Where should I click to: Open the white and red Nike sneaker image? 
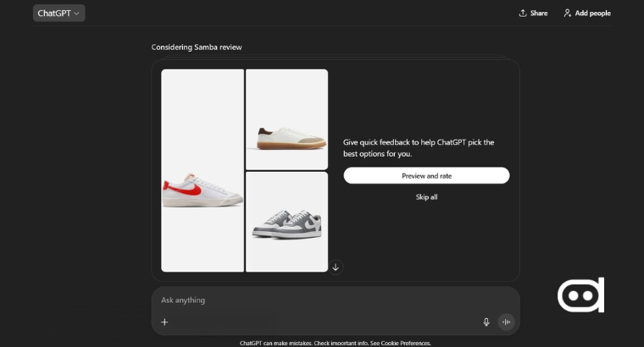click(x=203, y=171)
